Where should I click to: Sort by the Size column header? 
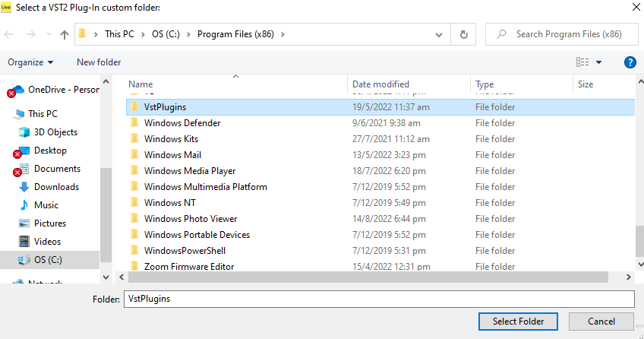[586, 84]
